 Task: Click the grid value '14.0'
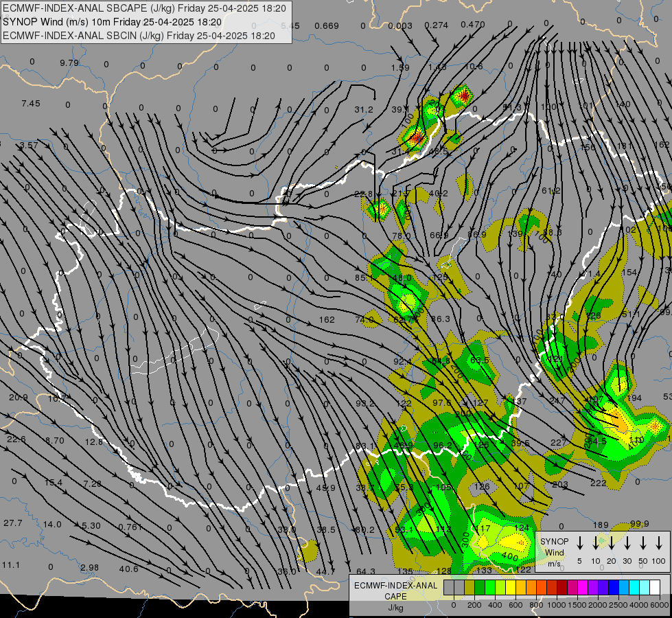click(x=52, y=525)
